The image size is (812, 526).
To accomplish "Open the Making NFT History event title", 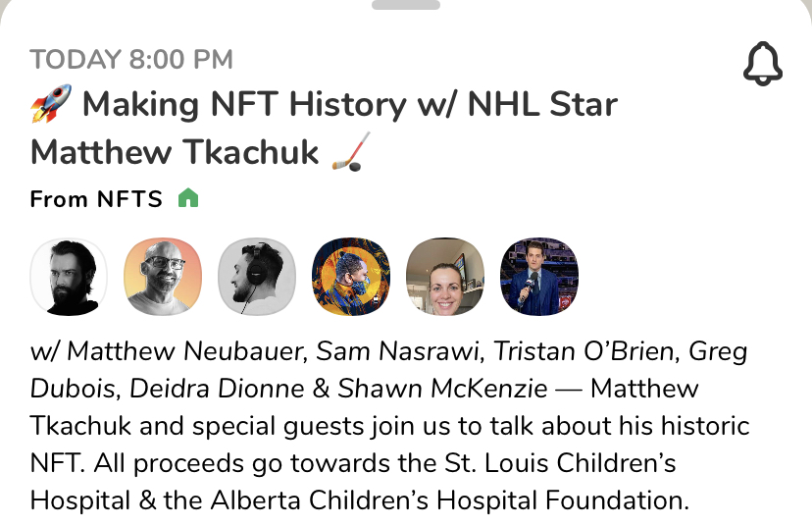I will [x=324, y=128].
